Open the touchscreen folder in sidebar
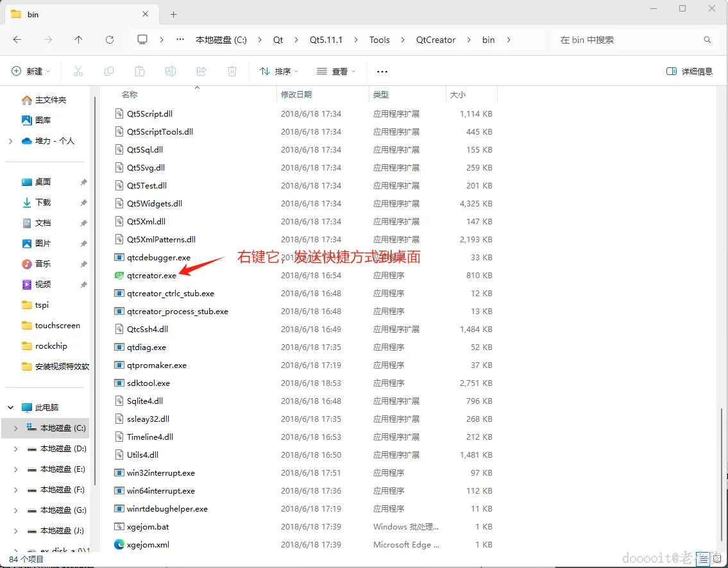This screenshot has width=728, height=568. [x=51, y=325]
